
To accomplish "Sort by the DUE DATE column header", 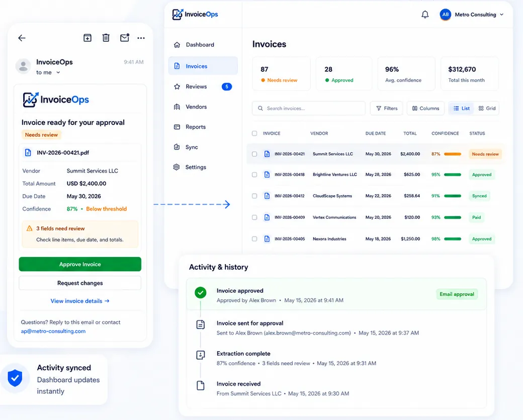I will pos(376,133).
